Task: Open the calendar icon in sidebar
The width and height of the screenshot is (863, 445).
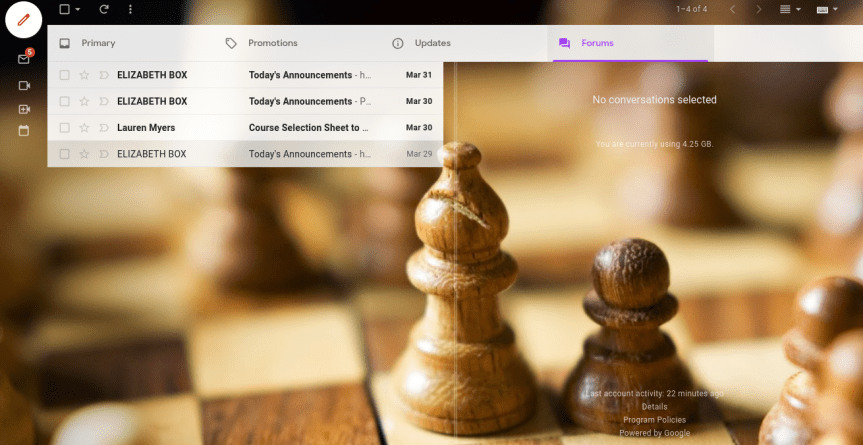Action: coord(24,131)
